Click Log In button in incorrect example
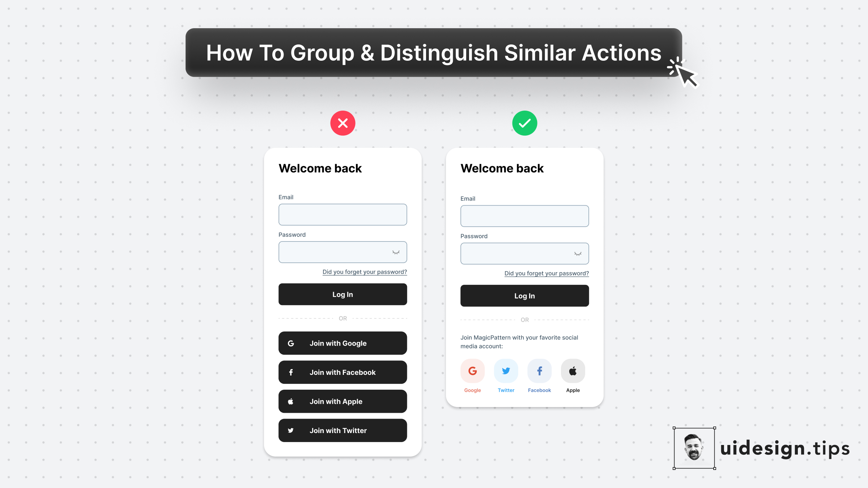 click(x=343, y=294)
